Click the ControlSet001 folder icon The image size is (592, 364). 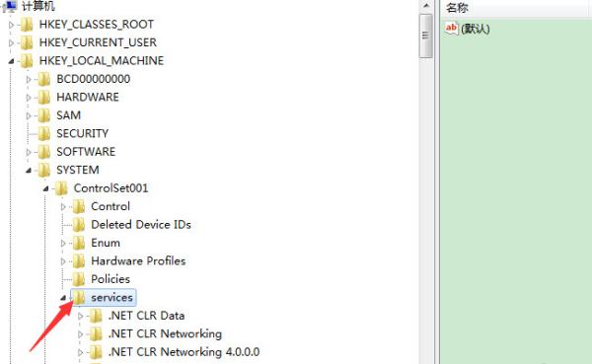61,188
